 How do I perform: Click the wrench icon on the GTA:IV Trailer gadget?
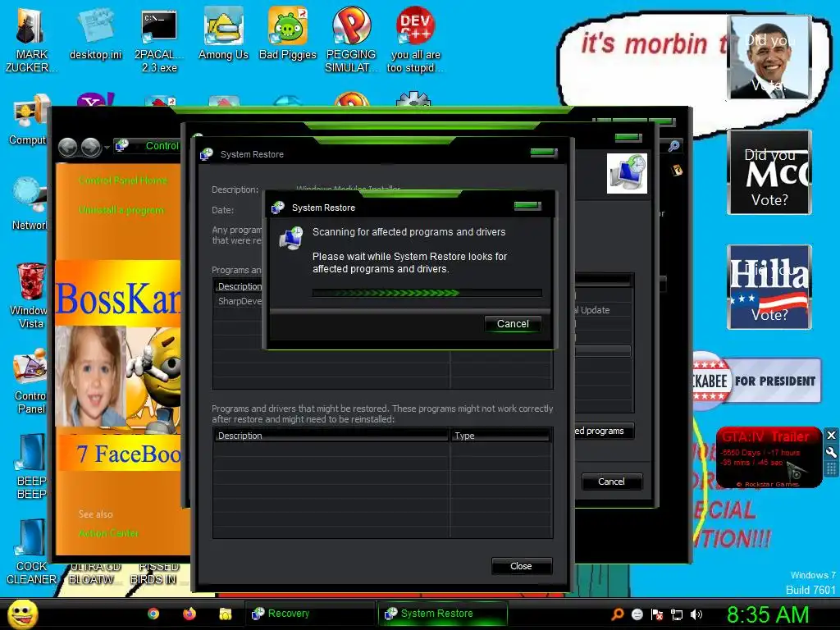tap(831, 453)
